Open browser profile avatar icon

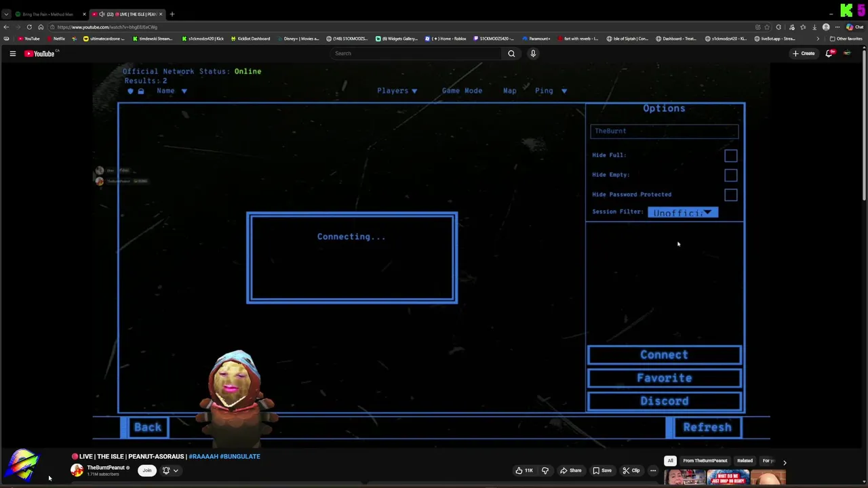point(826,27)
